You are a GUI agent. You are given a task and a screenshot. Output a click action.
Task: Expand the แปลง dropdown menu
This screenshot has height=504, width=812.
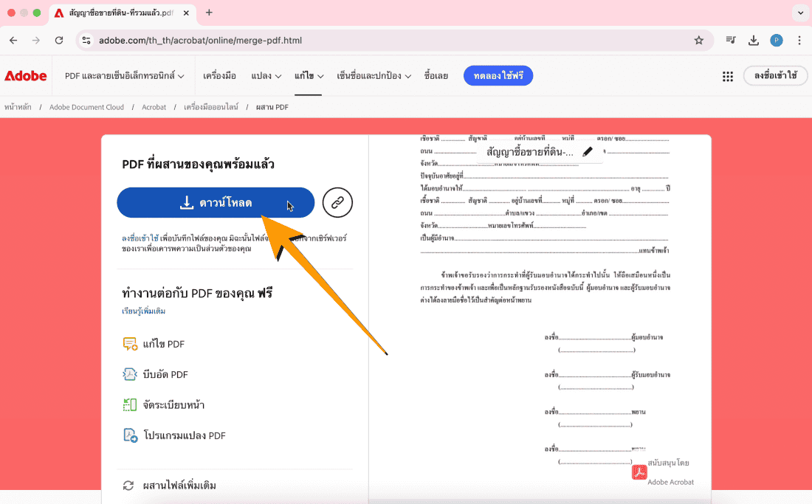point(266,76)
